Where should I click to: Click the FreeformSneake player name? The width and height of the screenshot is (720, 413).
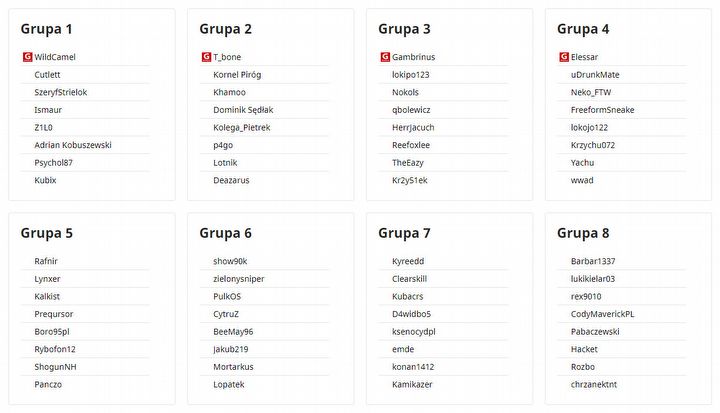click(602, 110)
